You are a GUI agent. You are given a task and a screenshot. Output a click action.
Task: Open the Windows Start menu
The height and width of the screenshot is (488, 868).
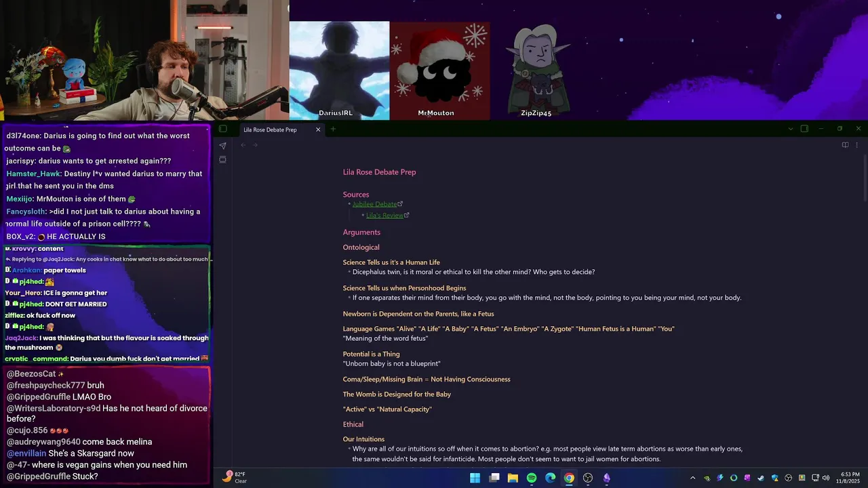[475, 478]
